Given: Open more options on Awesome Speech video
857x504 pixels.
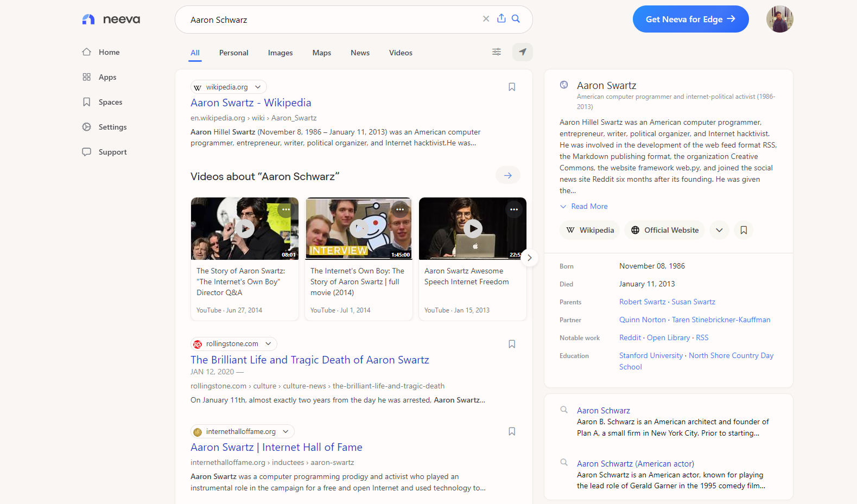Looking at the screenshot, I should (x=514, y=209).
